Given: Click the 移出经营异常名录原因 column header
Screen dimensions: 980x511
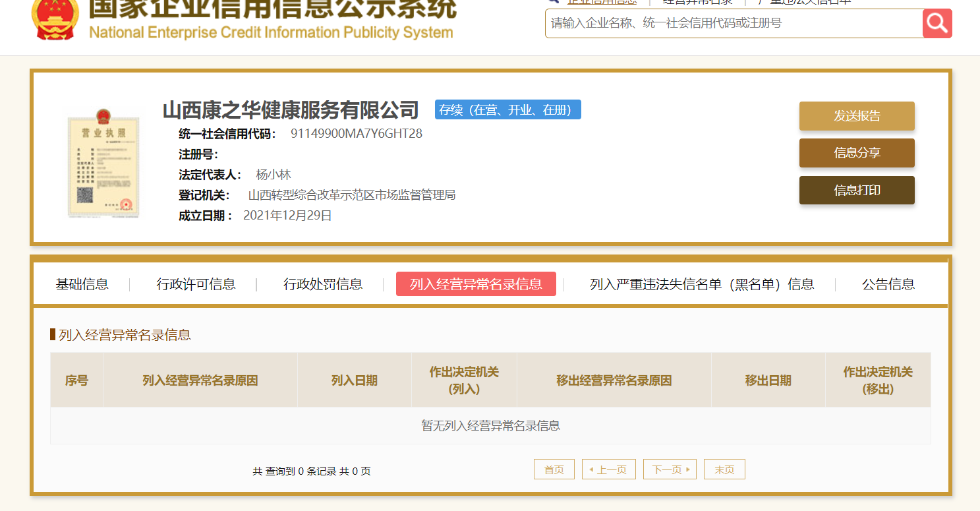Looking at the screenshot, I should [x=614, y=380].
